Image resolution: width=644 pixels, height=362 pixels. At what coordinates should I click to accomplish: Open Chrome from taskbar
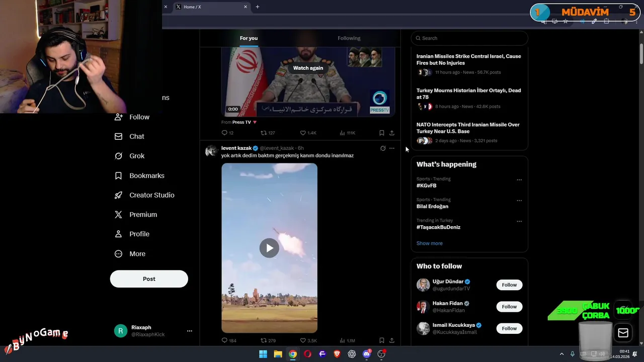(293, 354)
